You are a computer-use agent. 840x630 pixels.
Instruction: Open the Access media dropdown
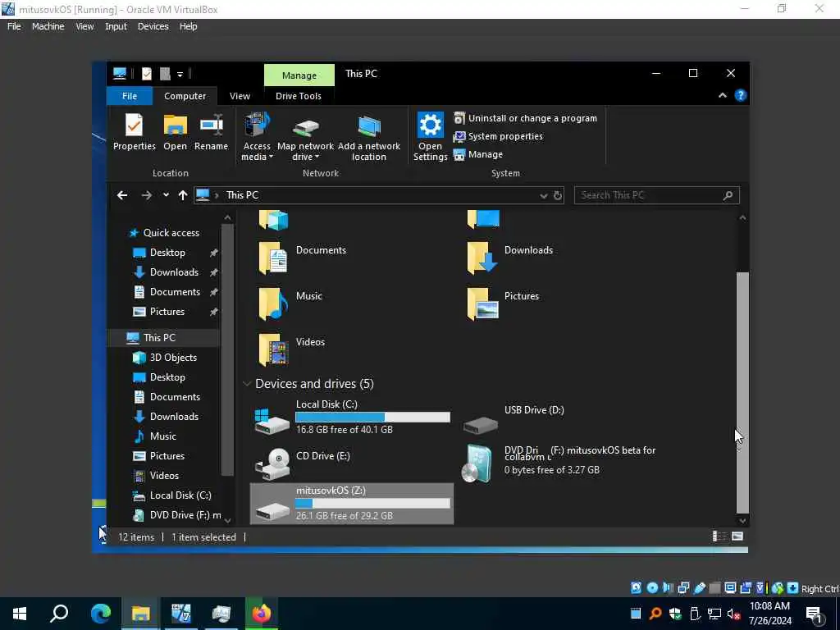[x=257, y=137]
